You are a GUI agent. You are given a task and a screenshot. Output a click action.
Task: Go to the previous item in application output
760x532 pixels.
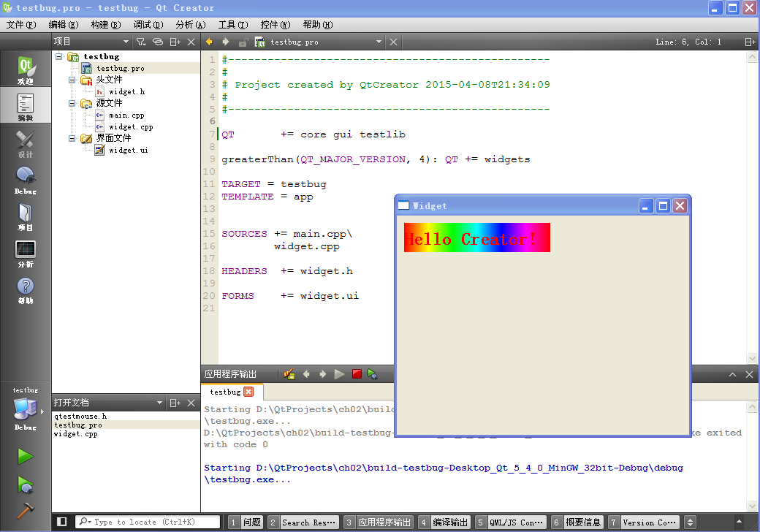coord(306,374)
